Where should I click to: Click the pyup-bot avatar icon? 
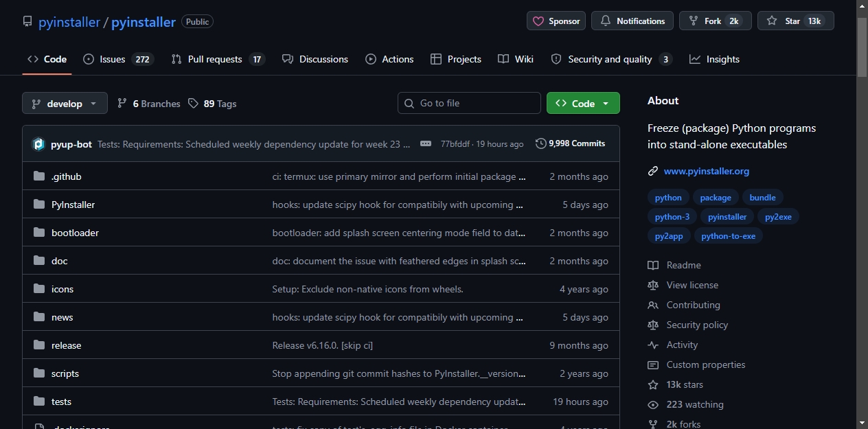38,144
